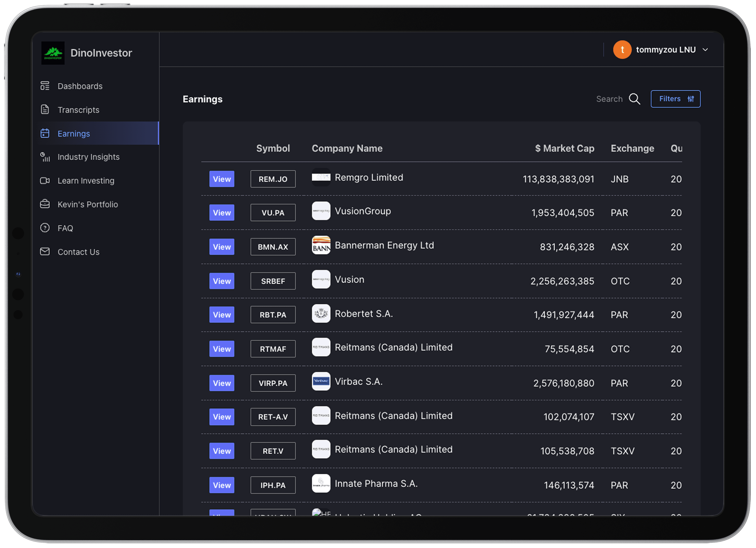
Task: Click the Exchange column header
Action: pyautogui.click(x=632, y=148)
